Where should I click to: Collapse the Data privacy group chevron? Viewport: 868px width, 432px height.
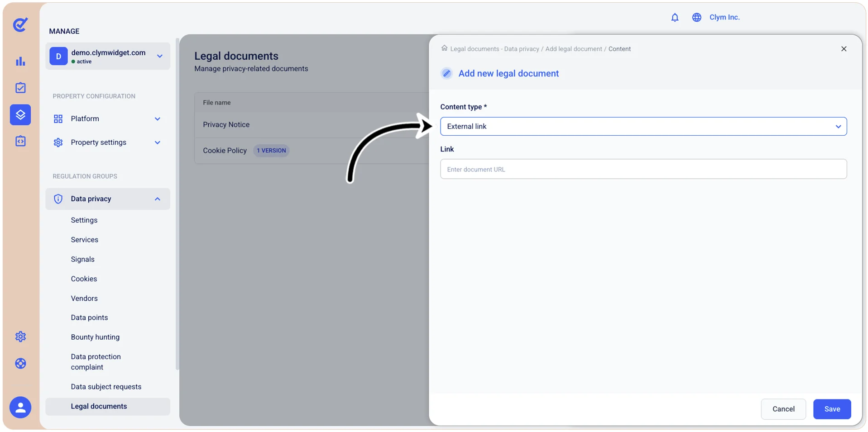[x=158, y=199]
